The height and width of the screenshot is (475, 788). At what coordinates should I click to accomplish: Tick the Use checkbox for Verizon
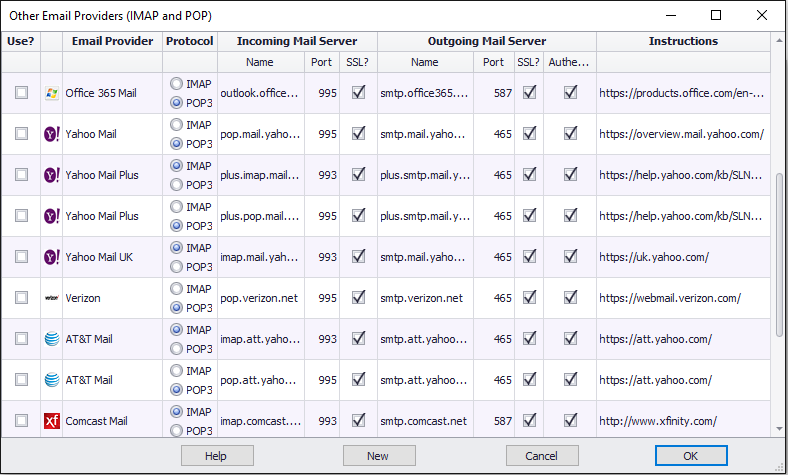point(21,298)
